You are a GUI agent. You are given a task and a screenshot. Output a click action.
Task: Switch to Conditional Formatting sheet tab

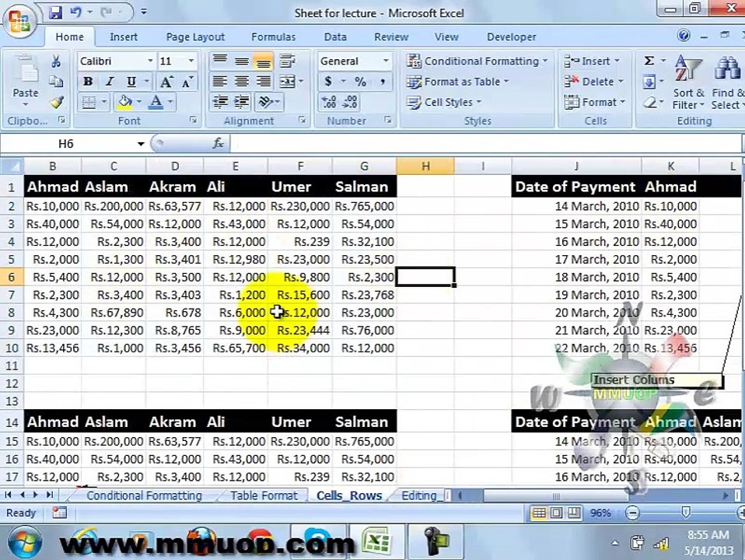click(144, 495)
